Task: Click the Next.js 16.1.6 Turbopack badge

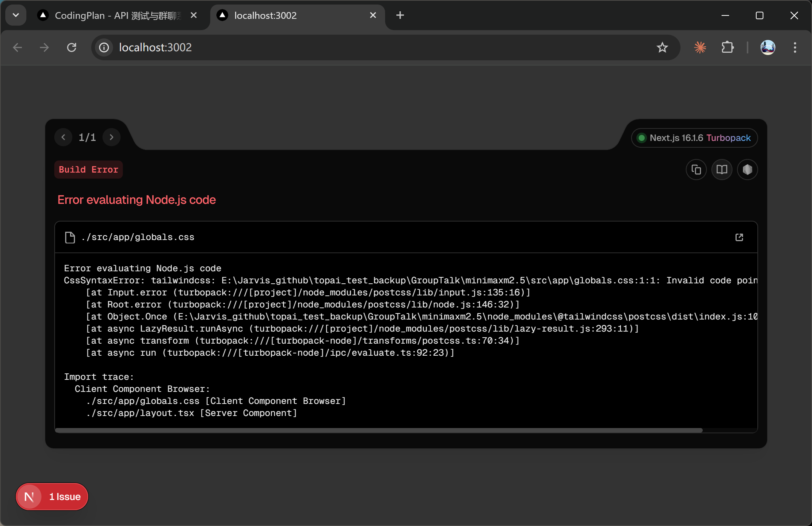Action: 694,138
